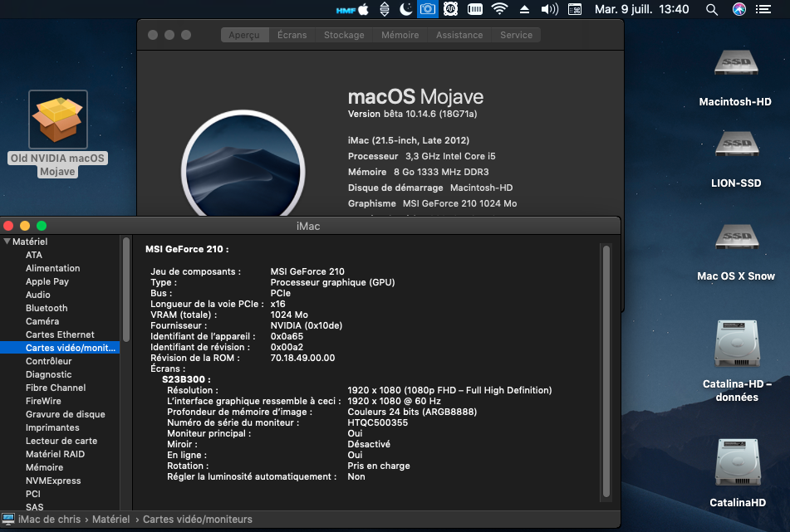
Task: Toggle Do Not Disturb moon icon
Action: click(405, 9)
